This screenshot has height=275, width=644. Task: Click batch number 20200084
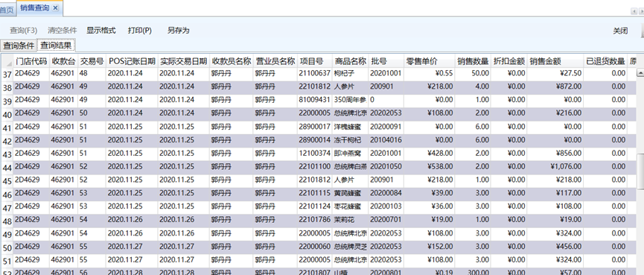[x=386, y=193]
